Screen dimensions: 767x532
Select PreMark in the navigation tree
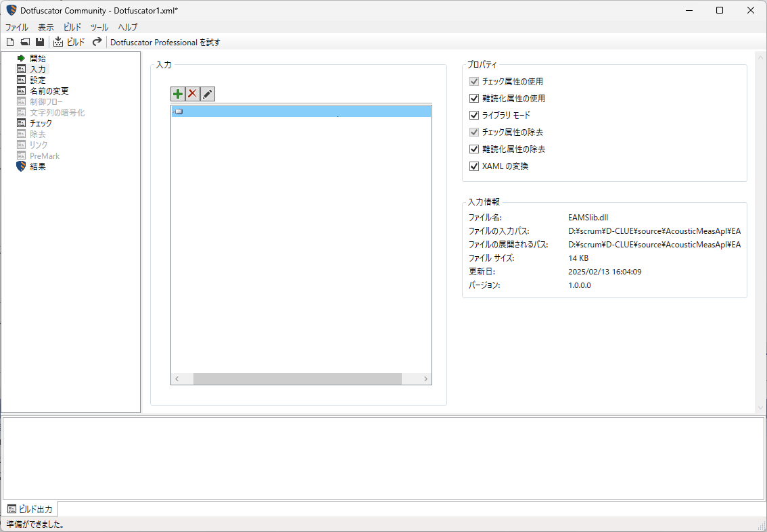[x=45, y=155]
